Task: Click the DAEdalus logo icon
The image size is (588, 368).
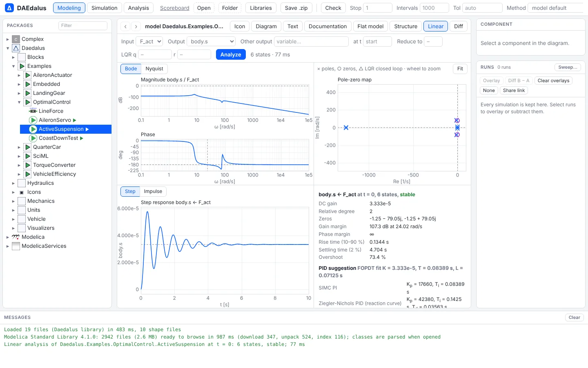Action: (x=9, y=8)
